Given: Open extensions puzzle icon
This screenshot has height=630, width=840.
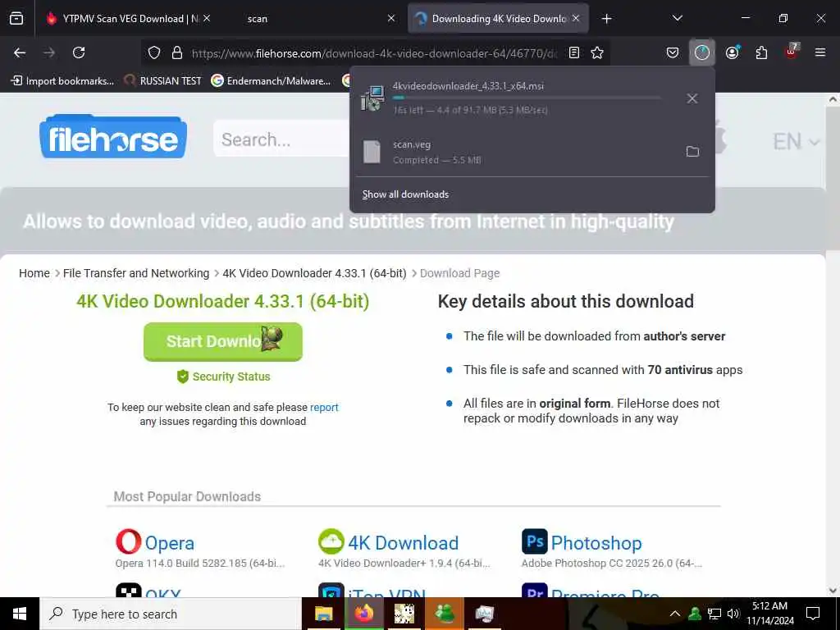Looking at the screenshot, I should coord(761,52).
